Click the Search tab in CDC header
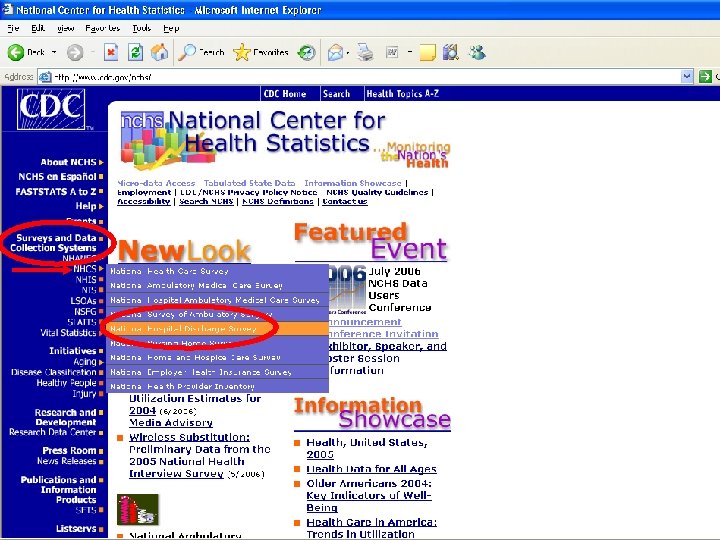Viewport: 720px width, 540px height. pos(336,94)
